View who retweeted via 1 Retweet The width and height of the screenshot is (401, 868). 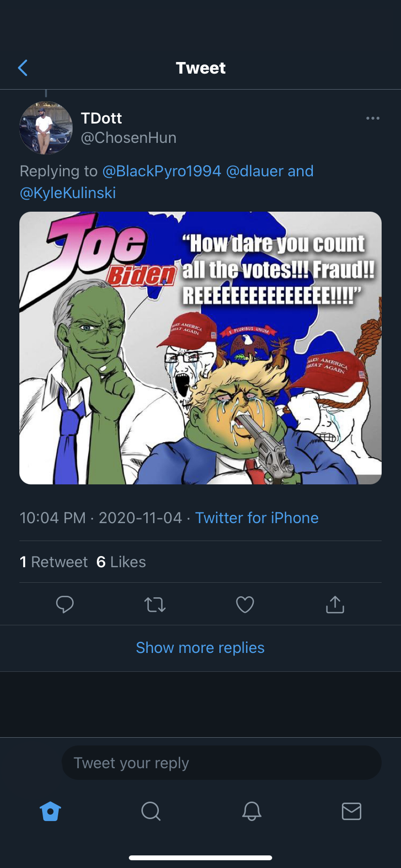tap(53, 561)
